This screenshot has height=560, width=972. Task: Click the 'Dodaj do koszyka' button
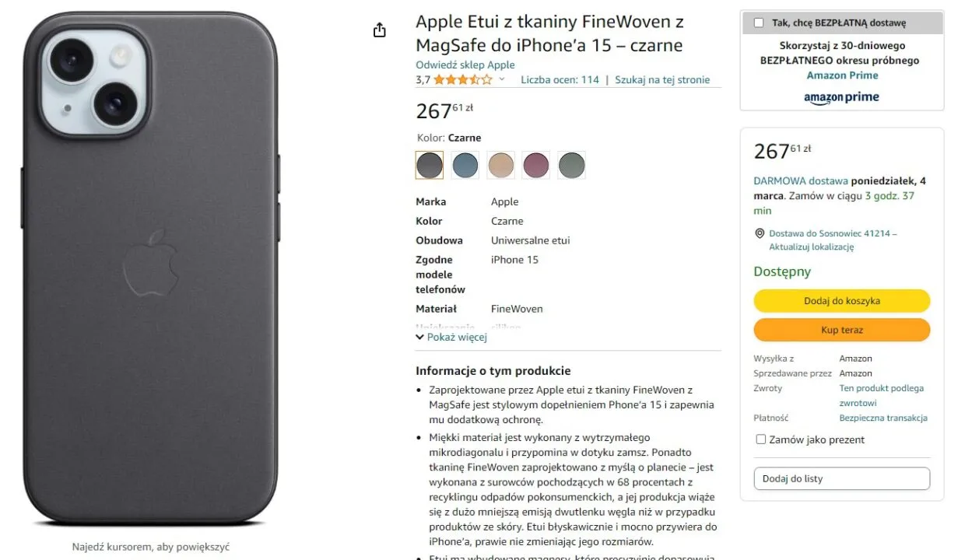tap(841, 301)
